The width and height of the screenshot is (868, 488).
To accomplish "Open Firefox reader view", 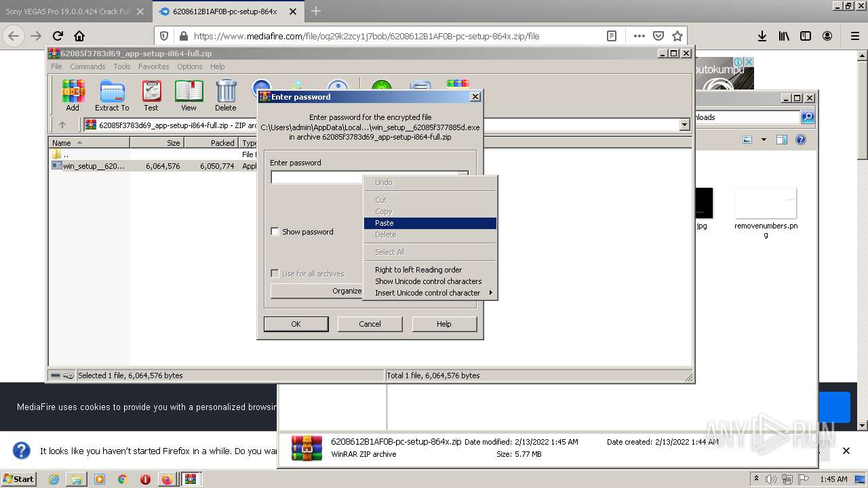I will [x=612, y=36].
